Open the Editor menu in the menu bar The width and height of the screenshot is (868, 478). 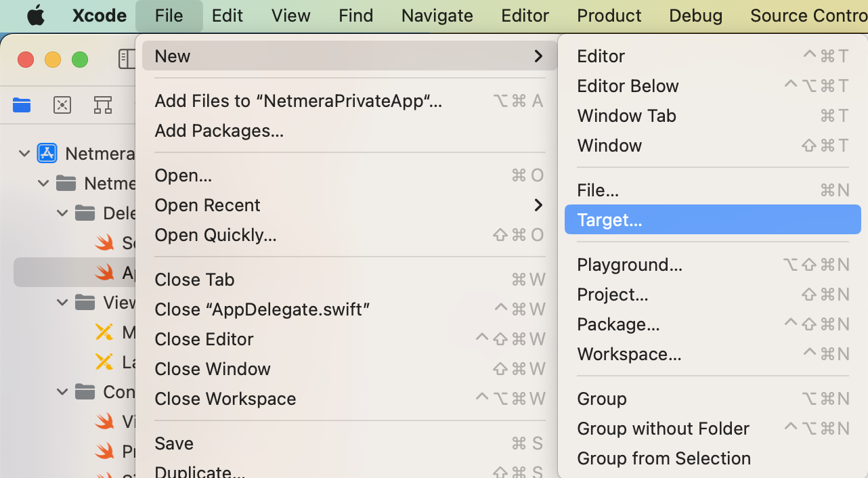pos(525,16)
